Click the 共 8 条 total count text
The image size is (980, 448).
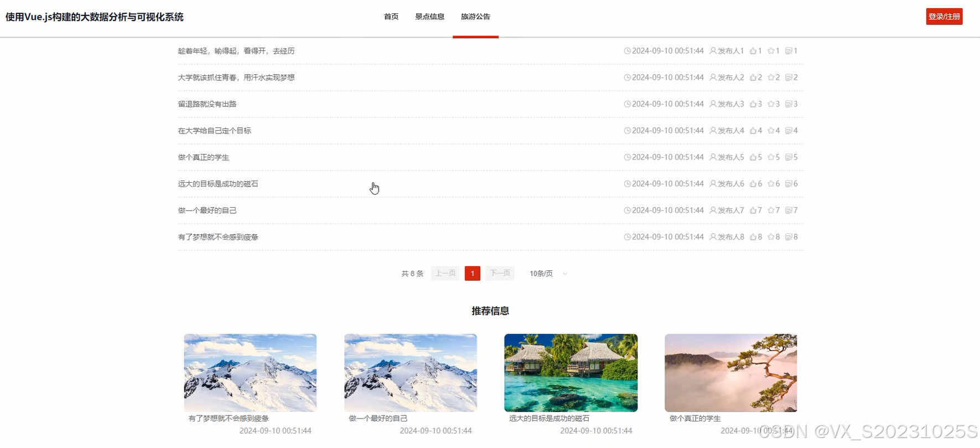(x=412, y=274)
